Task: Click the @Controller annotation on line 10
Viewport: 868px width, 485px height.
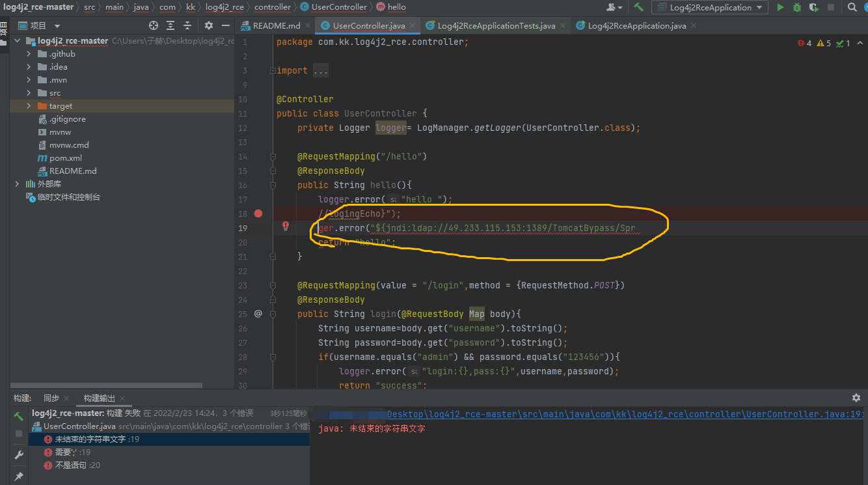Action: [305, 99]
